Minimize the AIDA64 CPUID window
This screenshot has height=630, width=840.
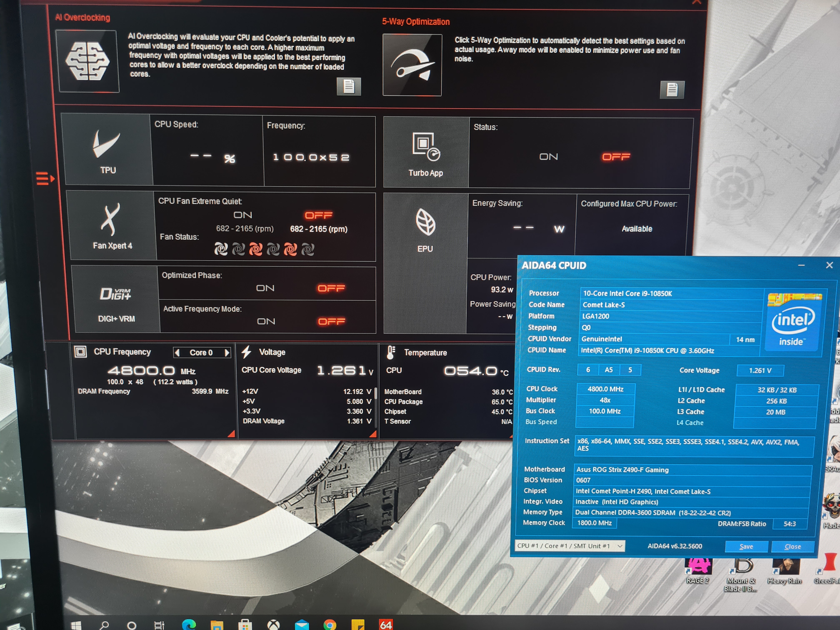[801, 265]
